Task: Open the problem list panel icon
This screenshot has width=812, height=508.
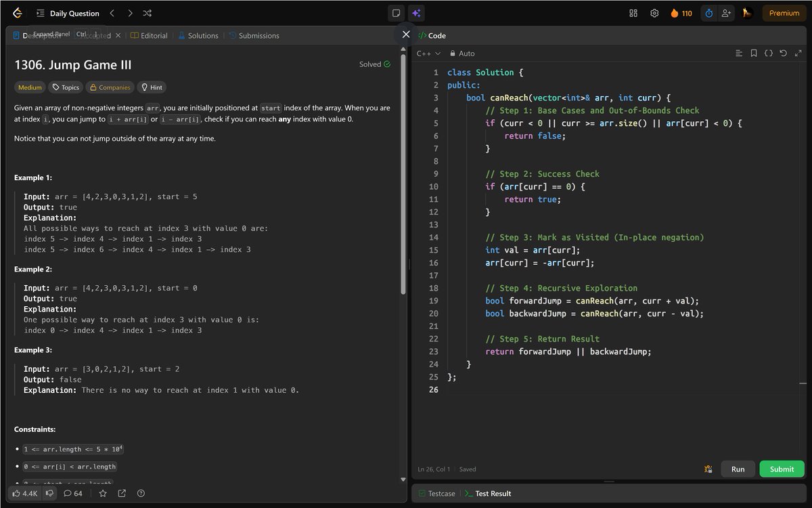Action: (41, 13)
